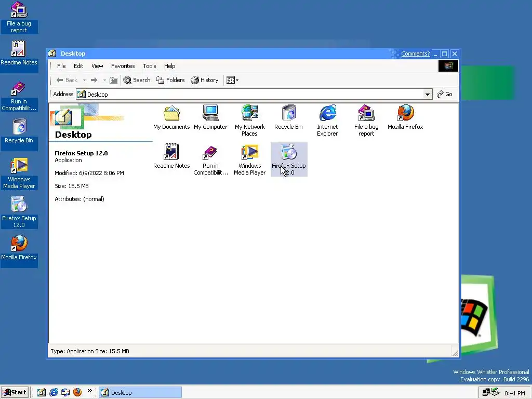Select Run in Compatibility icon in window
Screen dimensions: 532x399
pos(210,160)
